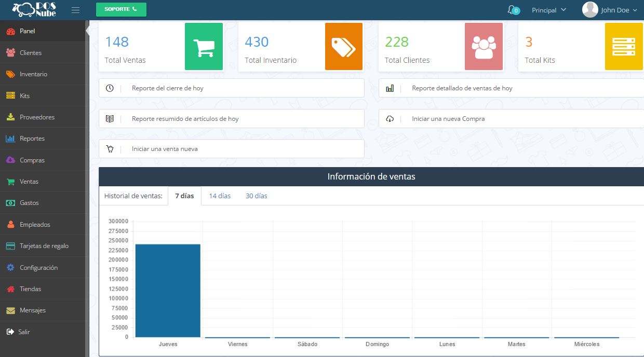Click the POS Nube logo
This screenshot has height=357, width=644.
[34, 10]
